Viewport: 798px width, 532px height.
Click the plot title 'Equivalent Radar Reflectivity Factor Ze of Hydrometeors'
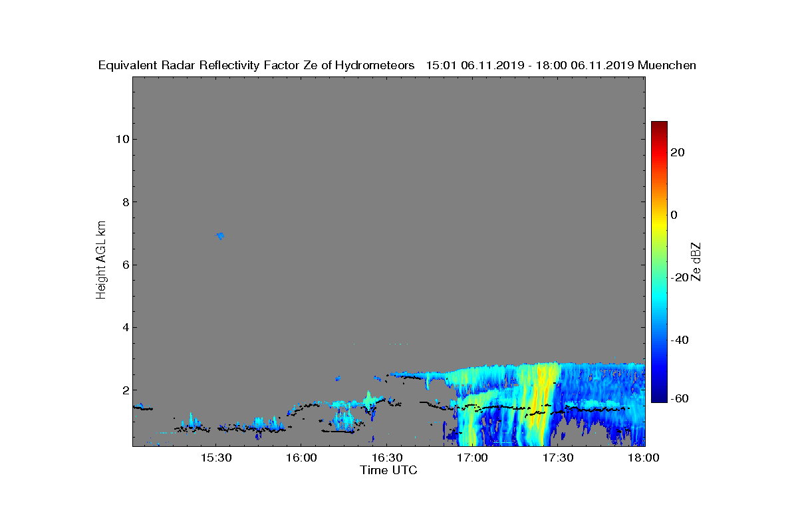pyautogui.click(x=256, y=65)
